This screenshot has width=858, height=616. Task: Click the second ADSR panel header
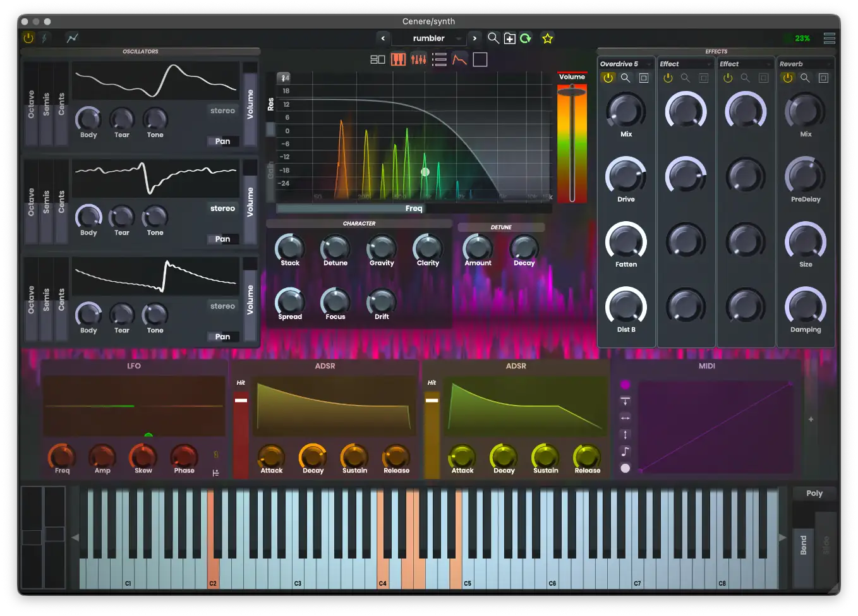(516, 366)
